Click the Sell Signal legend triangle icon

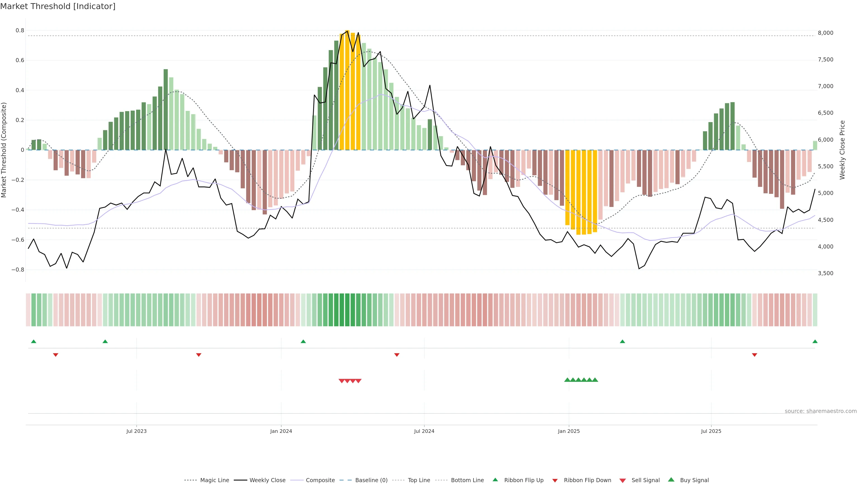[x=623, y=481]
